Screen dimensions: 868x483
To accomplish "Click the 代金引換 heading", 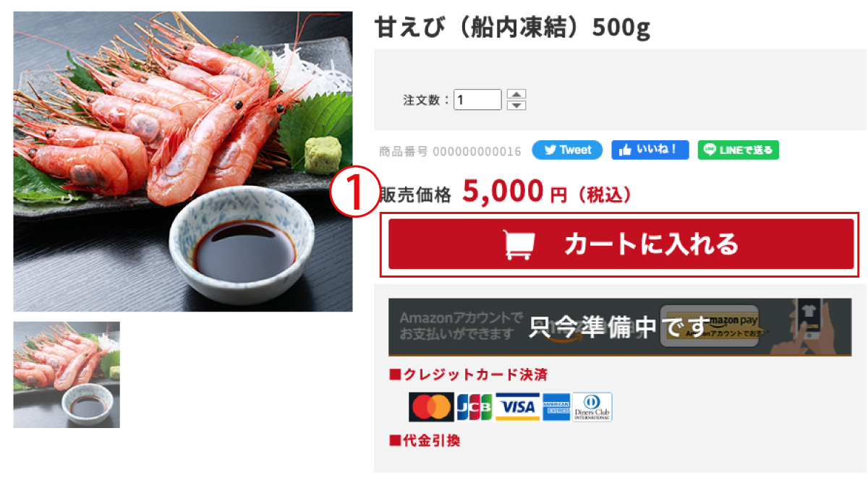I will [x=425, y=440].
